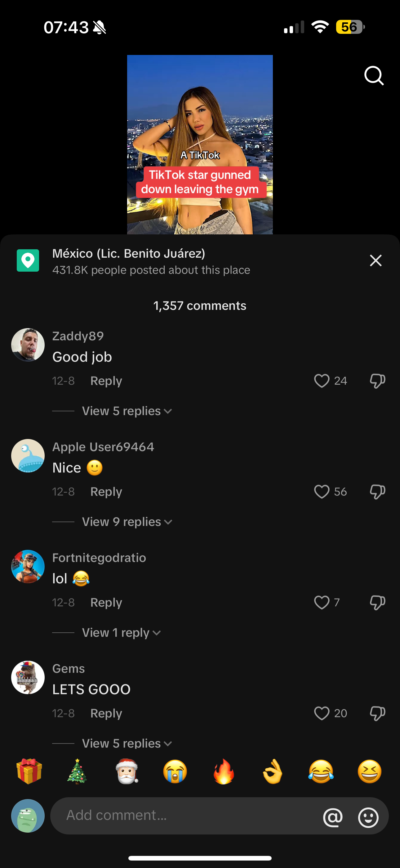Viewport: 400px width, 868px height.
Task: Close the comments panel with X
Action: [x=376, y=260]
